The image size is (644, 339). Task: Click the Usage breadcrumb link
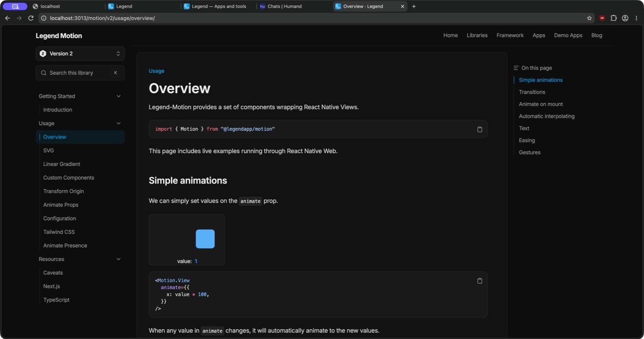click(x=156, y=71)
